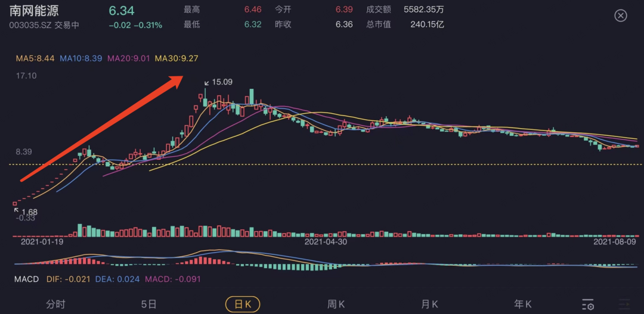Switch to 周K weekly candlestick view
644x314 pixels.
(336, 304)
